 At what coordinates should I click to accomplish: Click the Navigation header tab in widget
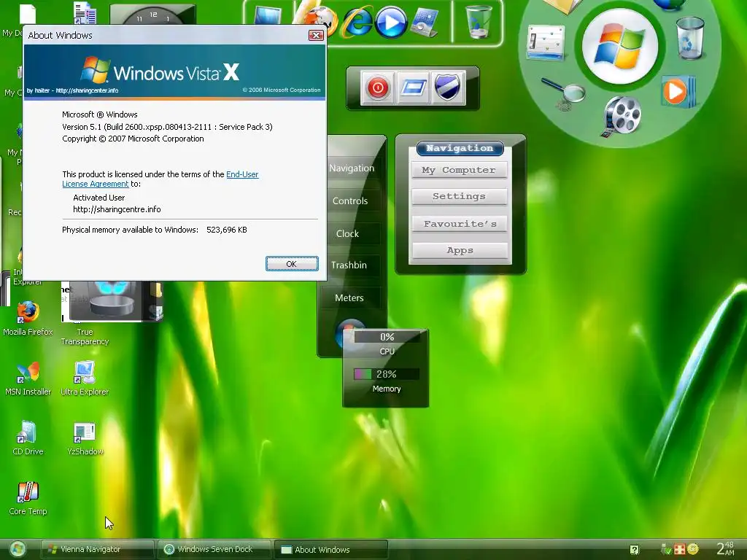click(x=460, y=148)
